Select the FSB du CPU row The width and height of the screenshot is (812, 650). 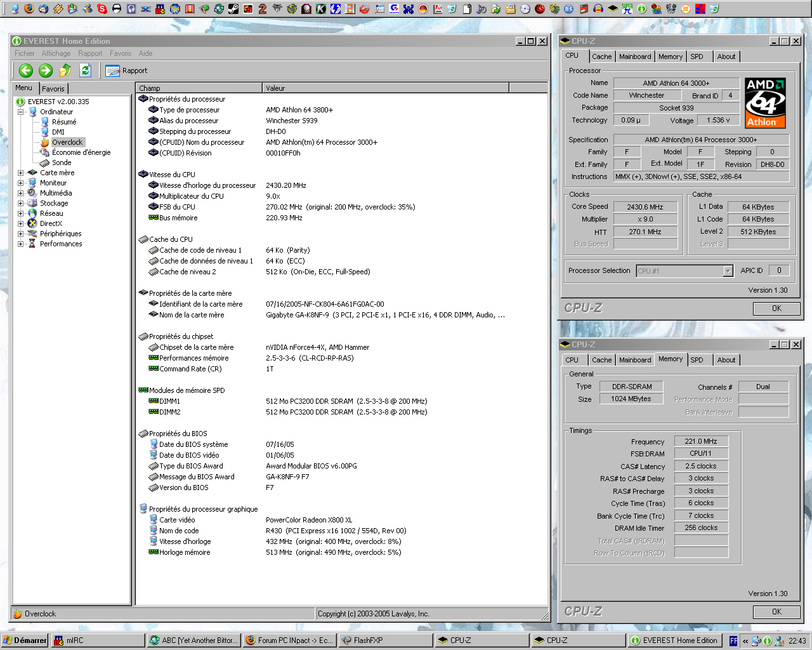click(342, 207)
